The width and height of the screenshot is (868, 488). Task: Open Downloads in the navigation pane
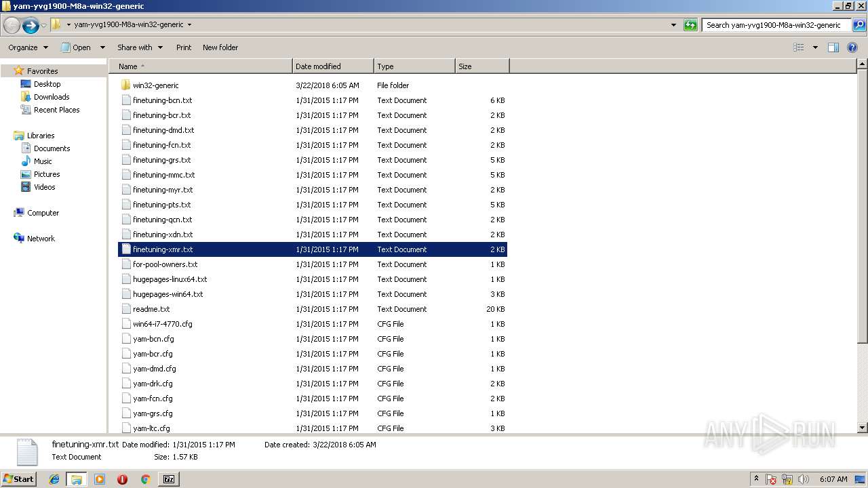click(52, 97)
